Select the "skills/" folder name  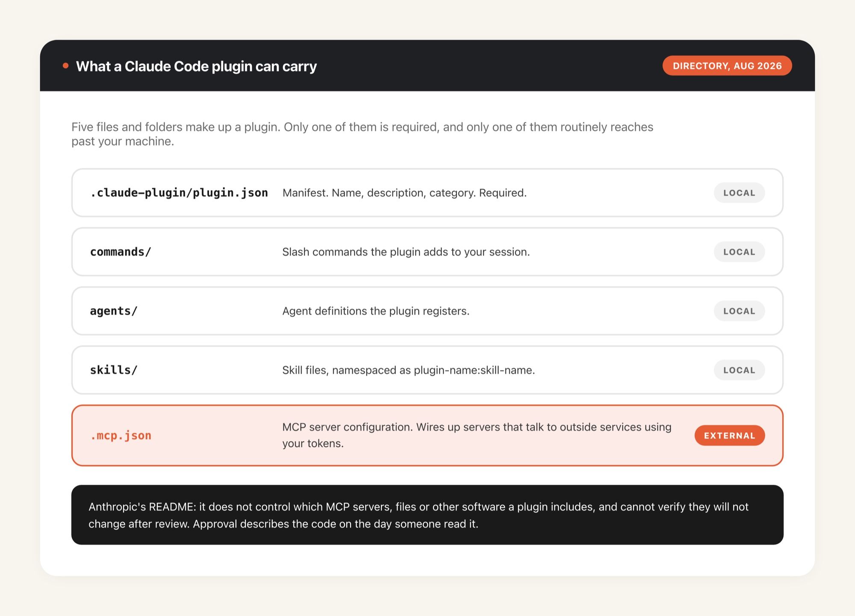(x=114, y=370)
